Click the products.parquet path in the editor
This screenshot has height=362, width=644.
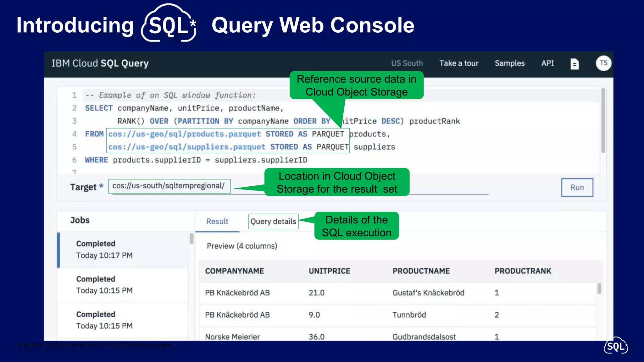[185, 134]
